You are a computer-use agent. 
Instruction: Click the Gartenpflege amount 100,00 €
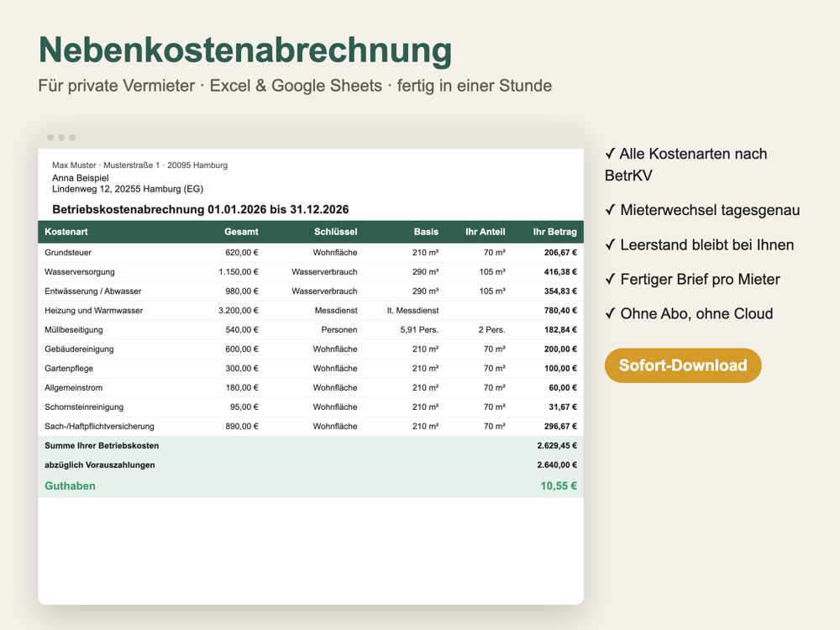[560, 368]
